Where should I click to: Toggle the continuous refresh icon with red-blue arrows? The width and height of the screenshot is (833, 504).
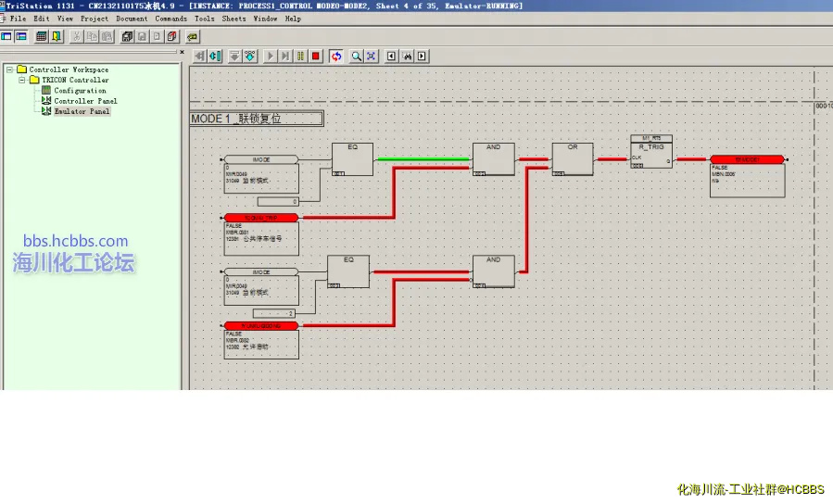[x=335, y=56]
